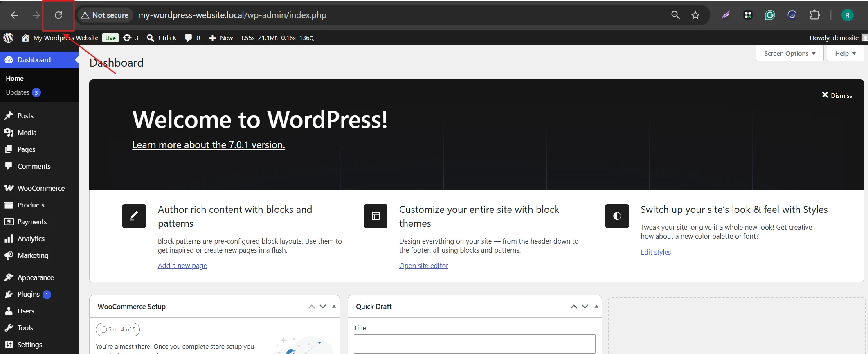This screenshot has height=354, width=868.
Task: Open Appearance in the admin sidebar
Action: (x=39, y=277)
